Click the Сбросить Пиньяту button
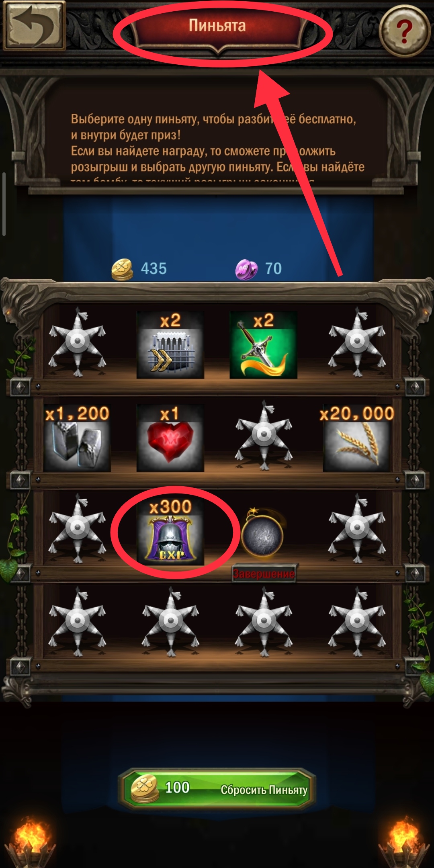434x868 pixels. (x=217, y=788)
